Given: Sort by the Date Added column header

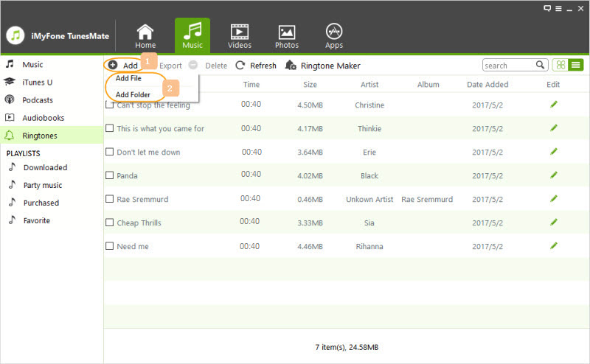Looking at the screenshot, I should 487,85.
